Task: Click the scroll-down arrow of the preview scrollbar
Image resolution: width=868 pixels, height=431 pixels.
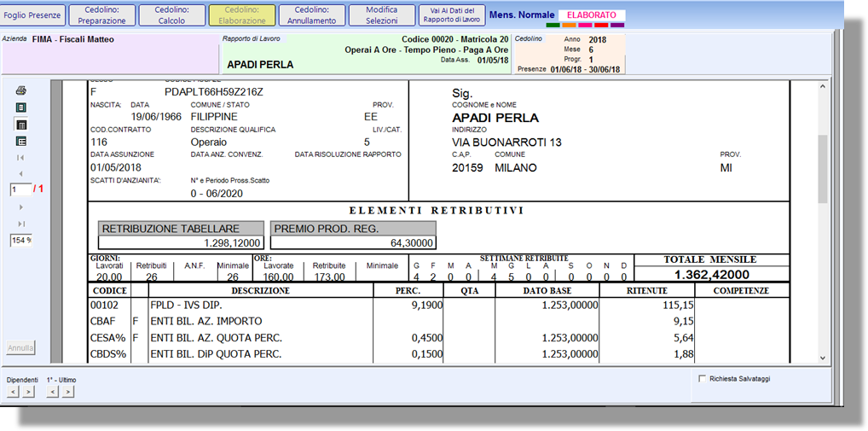Action: pyautogui.click(x=822, y=358)
